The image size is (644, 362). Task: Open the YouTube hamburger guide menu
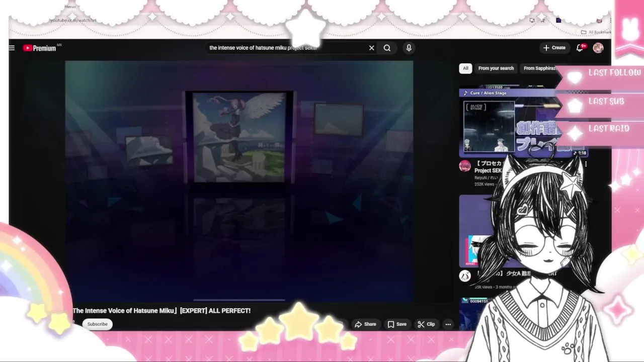[x=12, y=48]
